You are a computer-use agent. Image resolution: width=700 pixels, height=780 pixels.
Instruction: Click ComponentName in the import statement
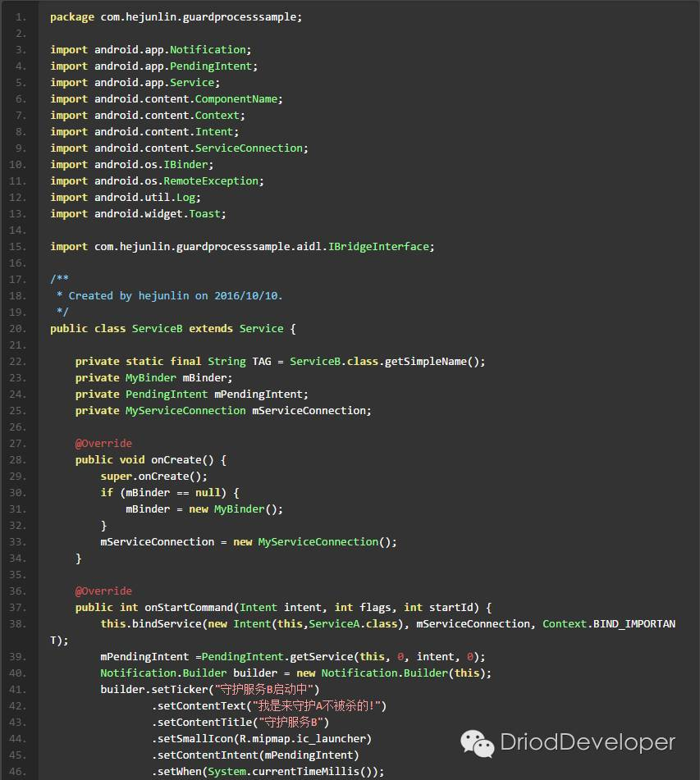(236, 99)
